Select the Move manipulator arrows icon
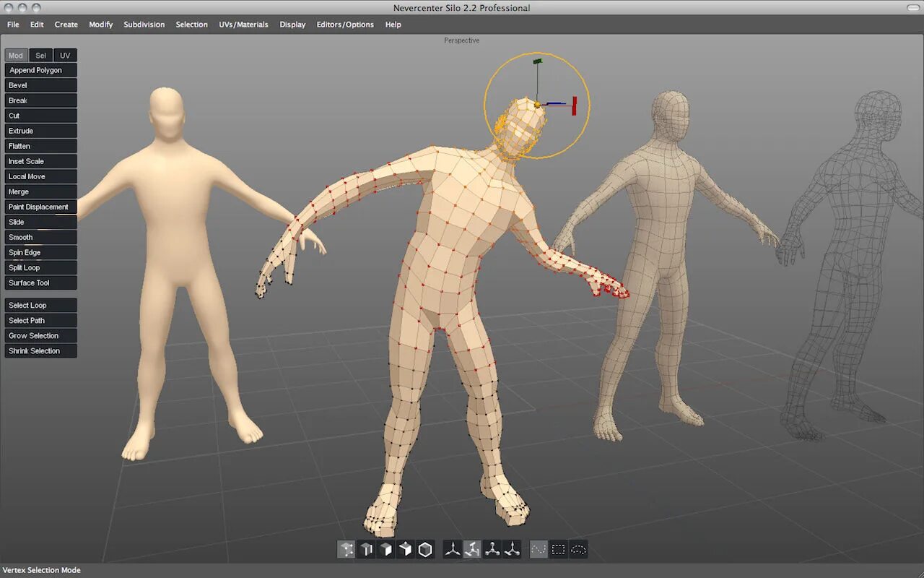Screen dimensions: 924x578 coord(453,550)
